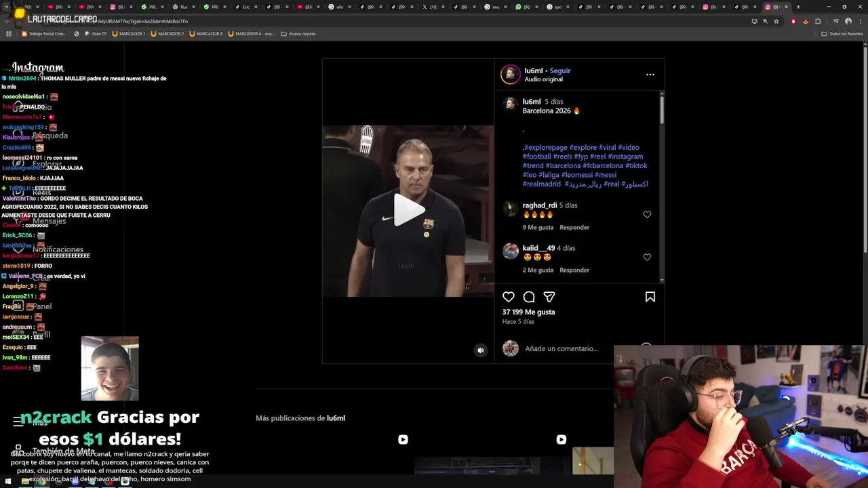Screen dimensions: 868x488
Task: Open Panel in the Instagram sidebar
Action: click(34, 306)
